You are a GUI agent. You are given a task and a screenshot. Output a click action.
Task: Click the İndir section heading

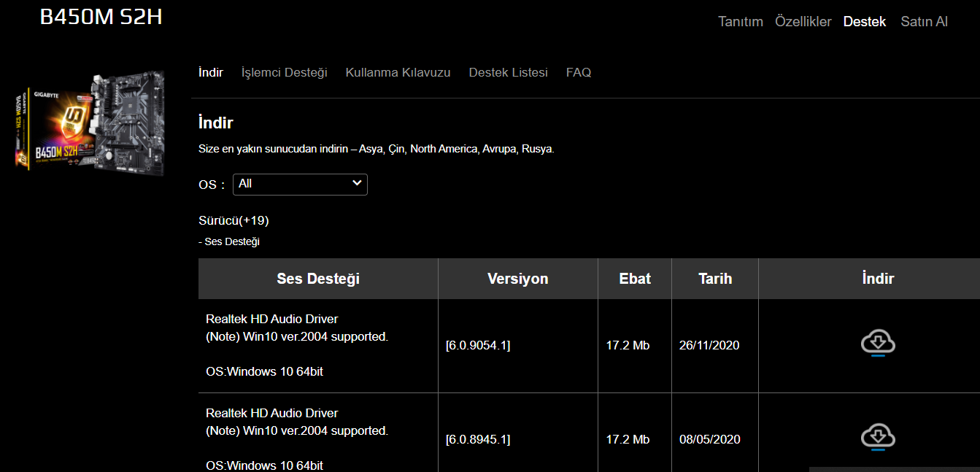(x=216, y=123)
